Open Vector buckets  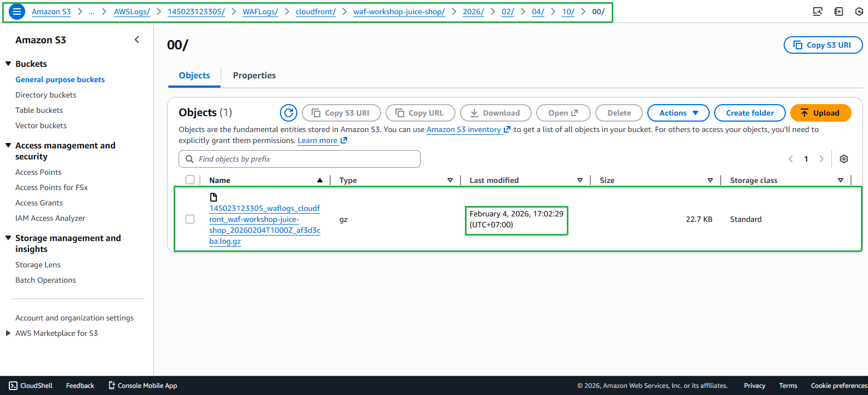(x=41, y=125)
